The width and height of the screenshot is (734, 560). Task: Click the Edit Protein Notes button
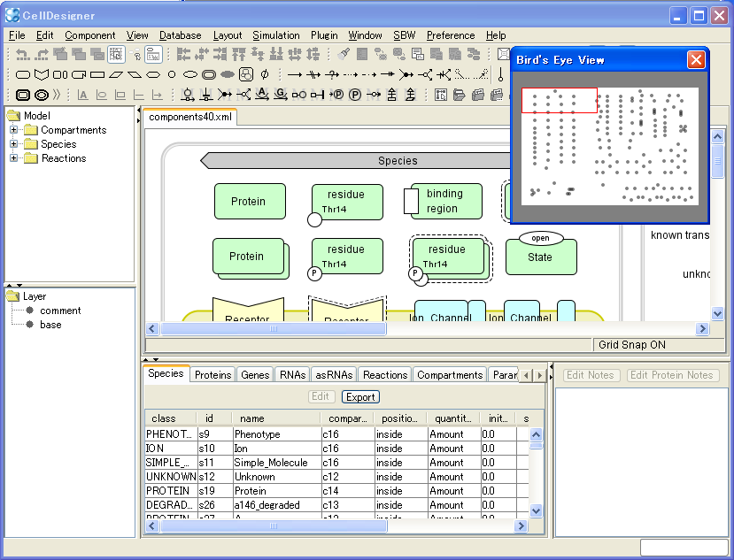[672, 375]
